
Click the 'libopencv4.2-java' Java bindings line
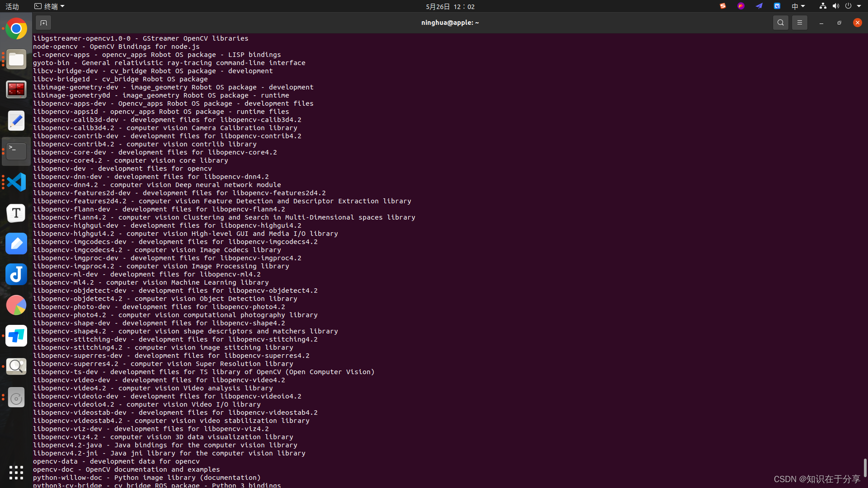[x=165, y=445]
